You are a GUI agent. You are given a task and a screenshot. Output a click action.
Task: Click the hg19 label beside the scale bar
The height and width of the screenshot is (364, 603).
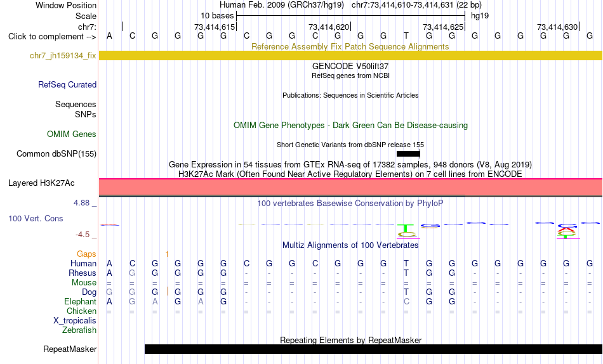pos(480,16)
